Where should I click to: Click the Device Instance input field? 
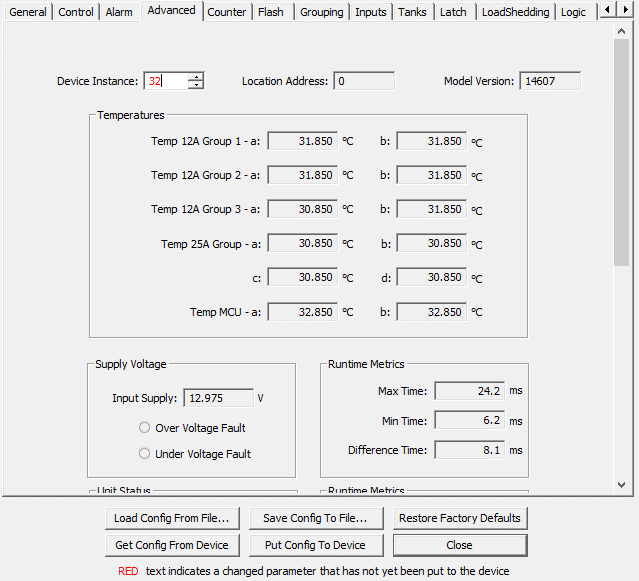click(166, 82)
